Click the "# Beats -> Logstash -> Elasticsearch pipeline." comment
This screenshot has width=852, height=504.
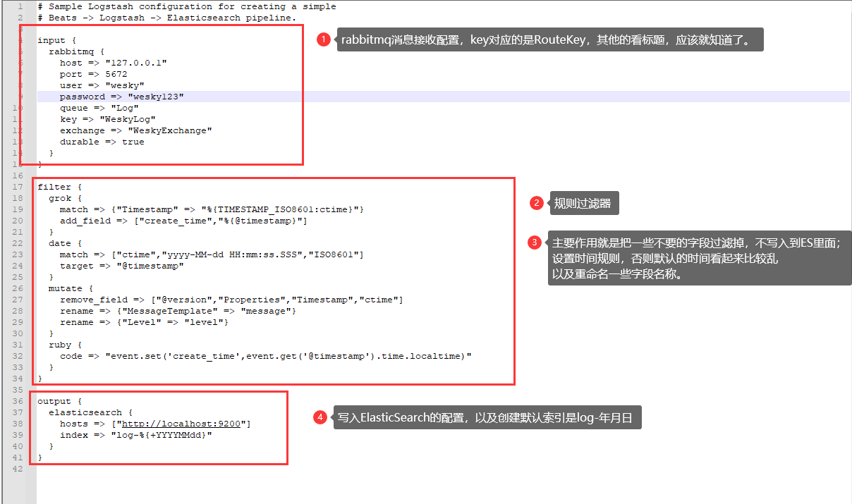click(167, 18)
